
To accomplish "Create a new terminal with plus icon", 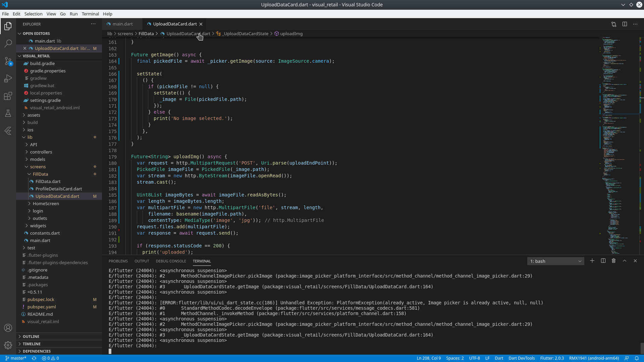I will 592,261.
